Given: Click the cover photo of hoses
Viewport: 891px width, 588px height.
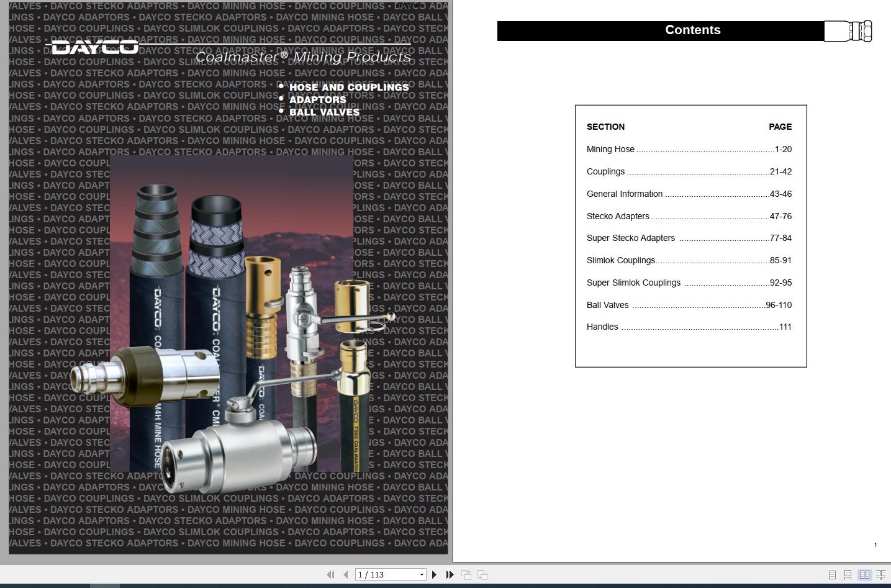Looking at the screenshot, I should tap(232, 314).
